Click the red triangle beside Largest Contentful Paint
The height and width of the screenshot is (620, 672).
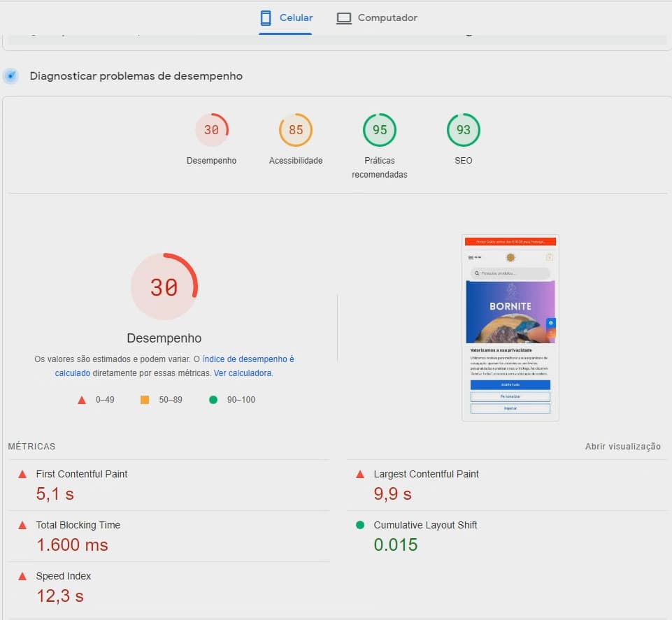coord(361,474)
